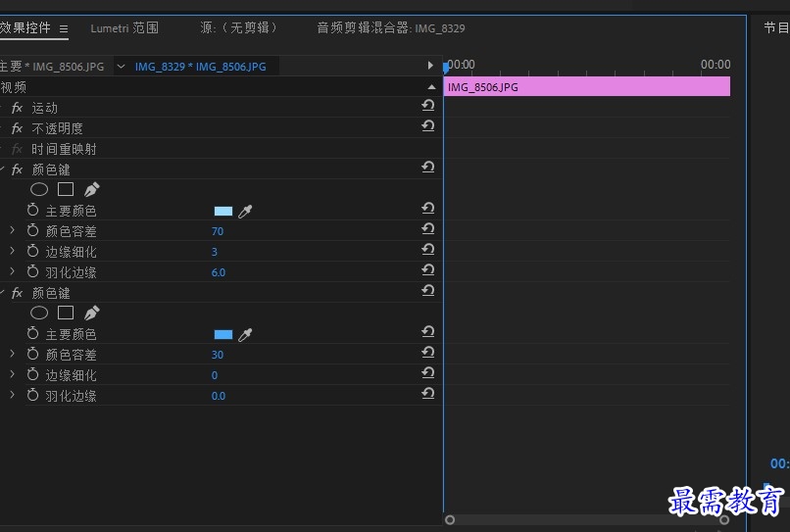The image size is (790, 532).
Task: Select the pen mask tool in second 颜色键
Action: (92, 313)
